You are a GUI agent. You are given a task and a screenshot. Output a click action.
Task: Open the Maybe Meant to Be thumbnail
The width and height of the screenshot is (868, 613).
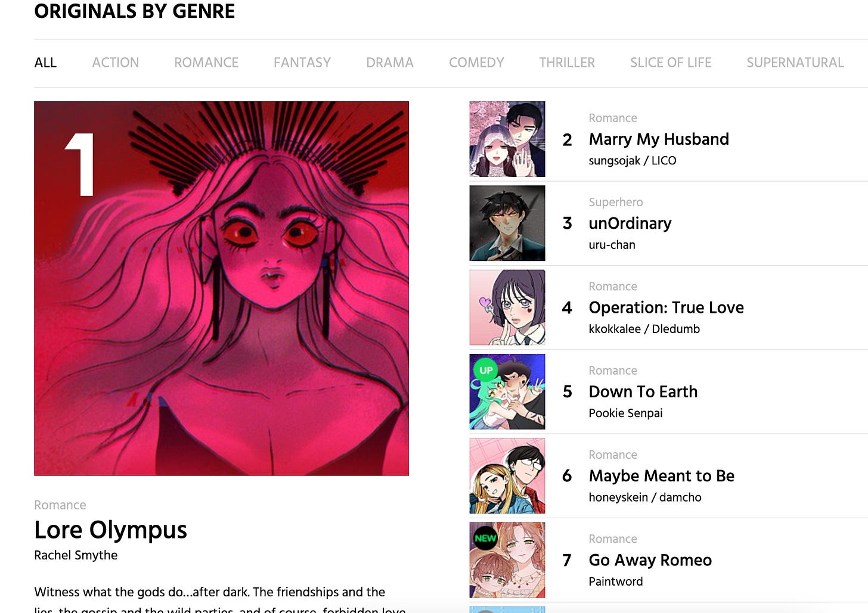[507, 476]
